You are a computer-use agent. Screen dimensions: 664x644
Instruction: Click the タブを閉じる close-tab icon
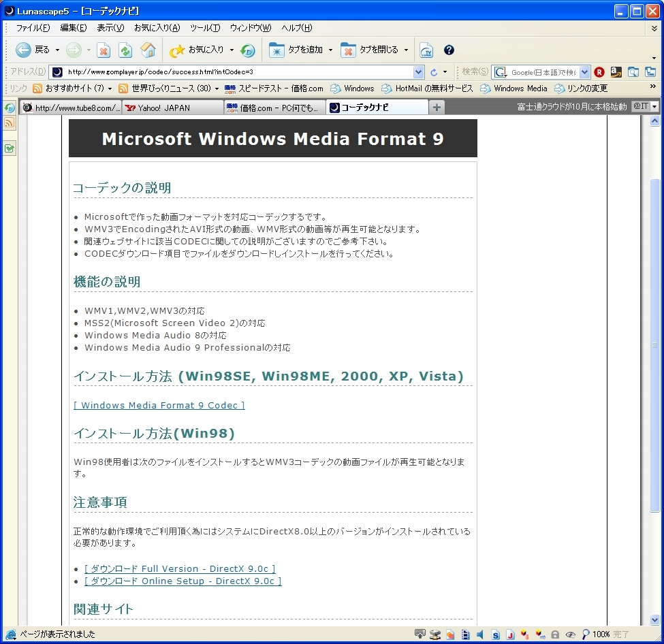tap(348, 50)
